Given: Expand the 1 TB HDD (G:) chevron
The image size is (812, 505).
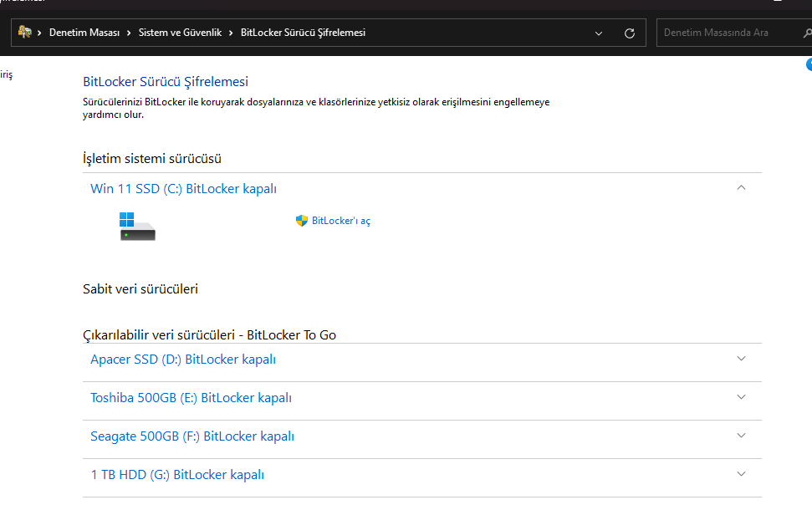Looking at the screenshot, I should 741,474.
